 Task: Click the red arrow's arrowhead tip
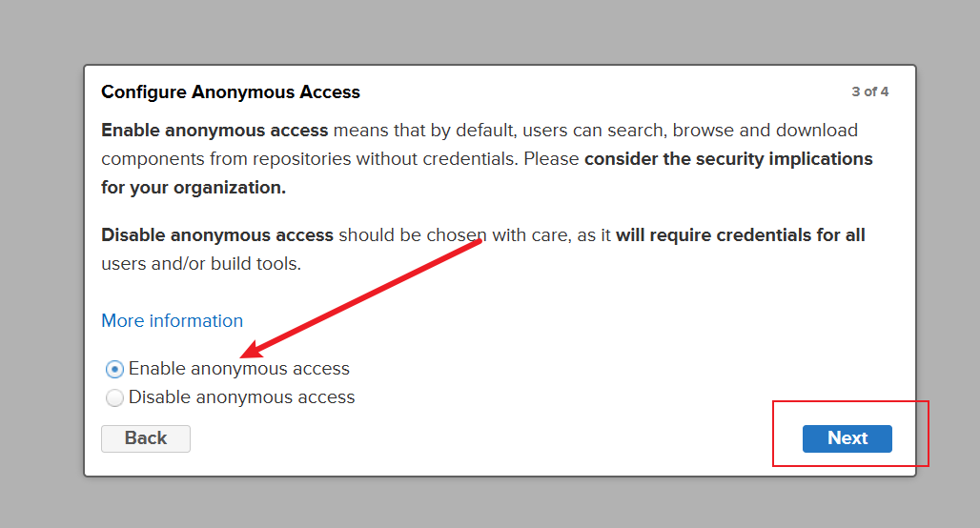coord(244,353)
